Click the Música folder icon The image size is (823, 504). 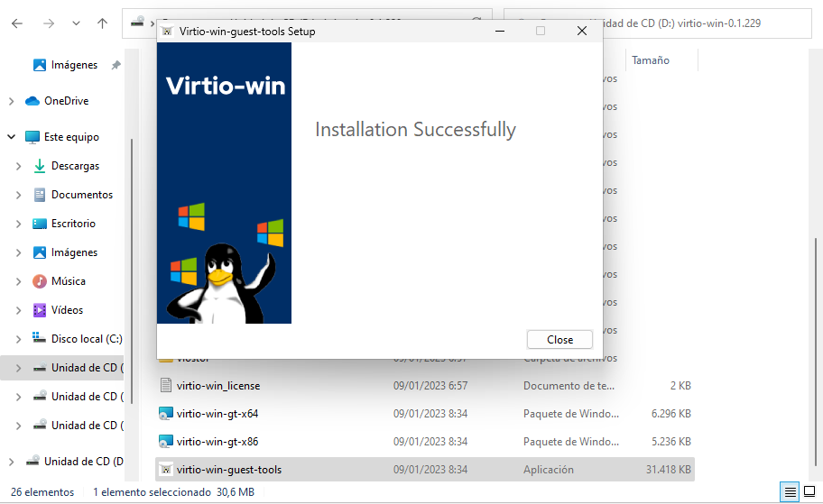pyautogui.click(x=40, y=281)
